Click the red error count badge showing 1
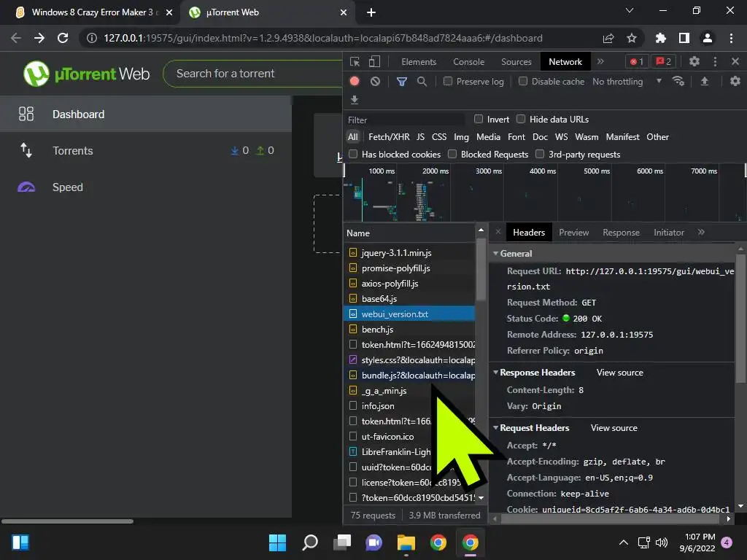 tap(637, 61)
